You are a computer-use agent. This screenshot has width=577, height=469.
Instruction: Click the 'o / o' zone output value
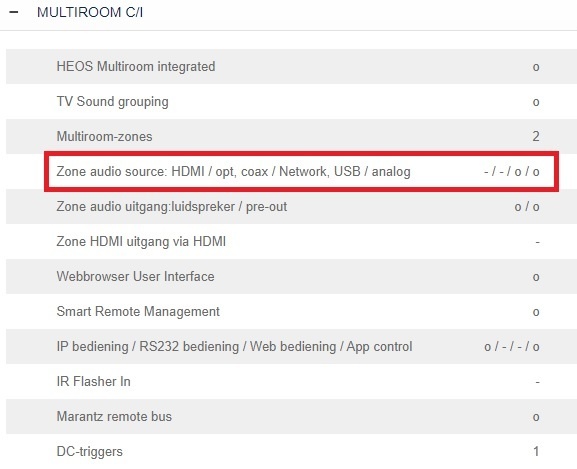coord(527,207)
